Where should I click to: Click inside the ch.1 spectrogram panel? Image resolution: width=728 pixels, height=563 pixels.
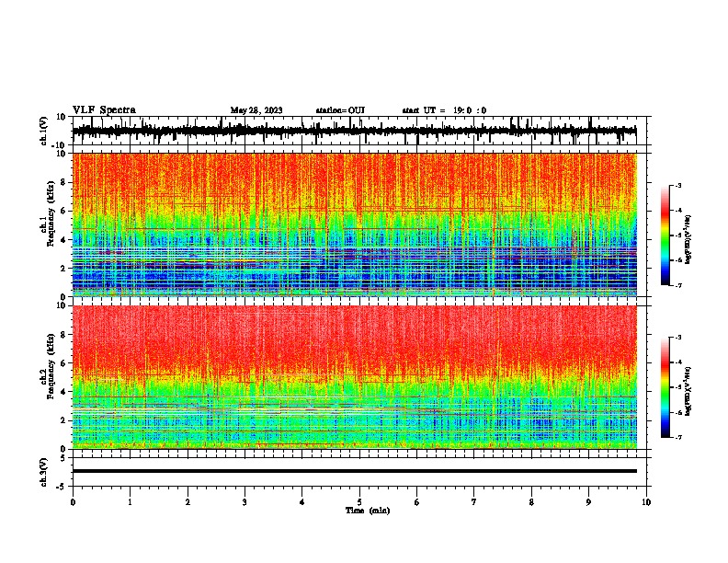(355, 224)
